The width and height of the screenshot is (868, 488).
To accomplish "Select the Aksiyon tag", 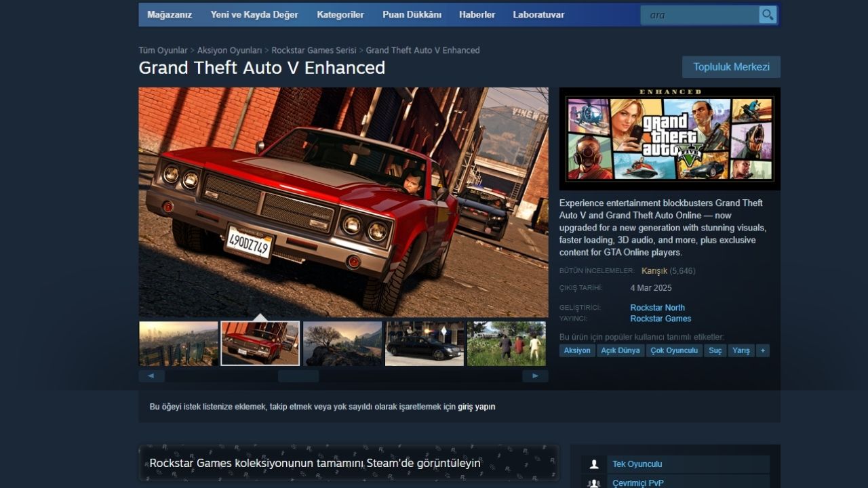I will [577, 350].
